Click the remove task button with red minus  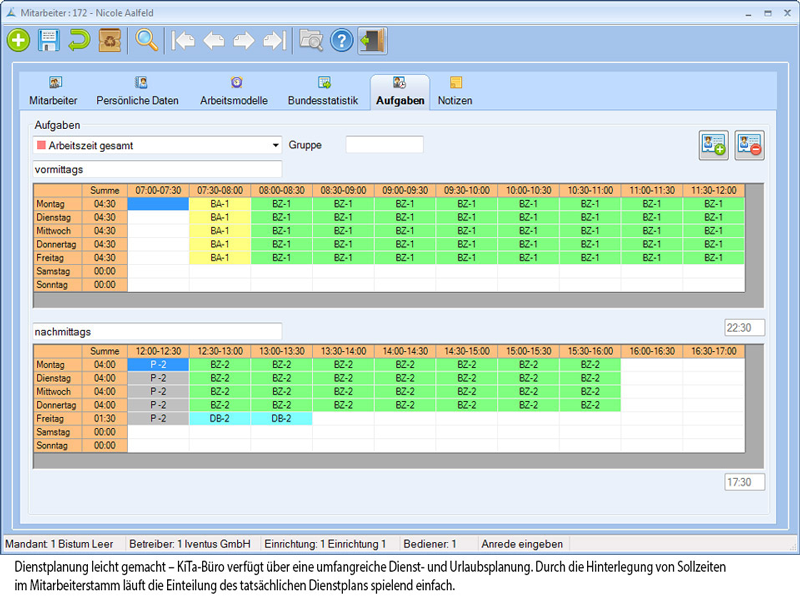749,145
